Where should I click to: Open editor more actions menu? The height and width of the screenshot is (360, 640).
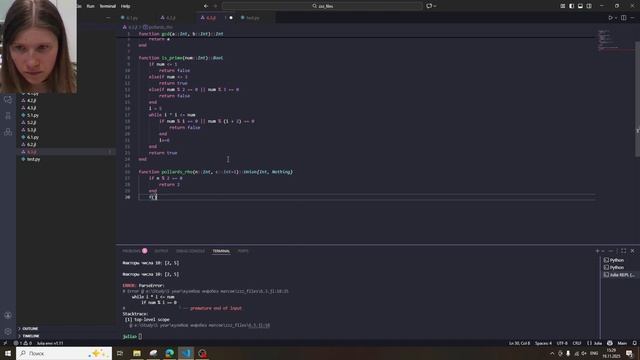[x=632, y=18]
